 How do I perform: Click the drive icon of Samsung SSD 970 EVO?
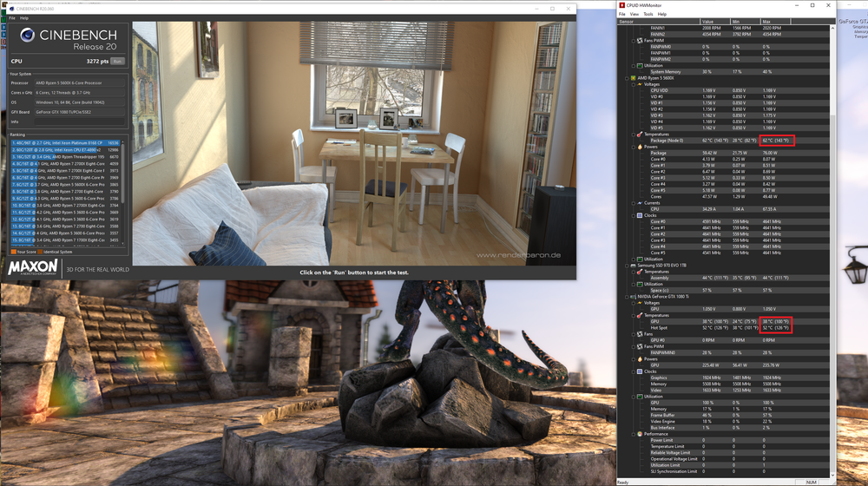tap(634, 266)
